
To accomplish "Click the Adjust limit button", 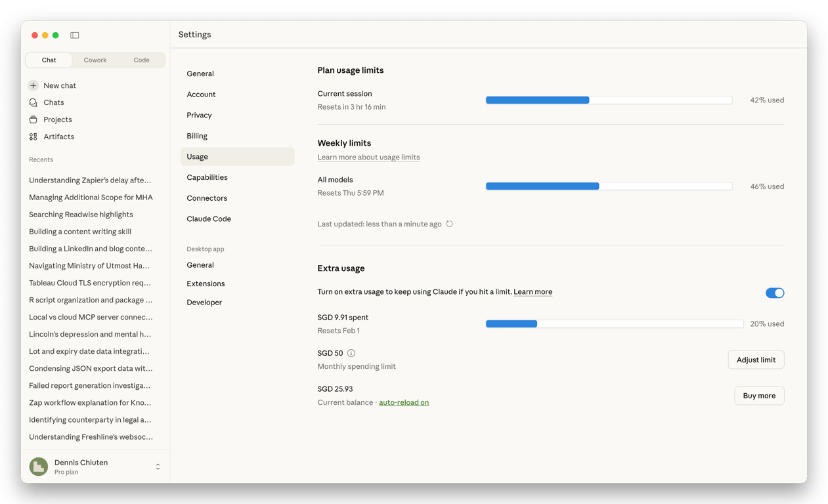I will tap(756, 360).
